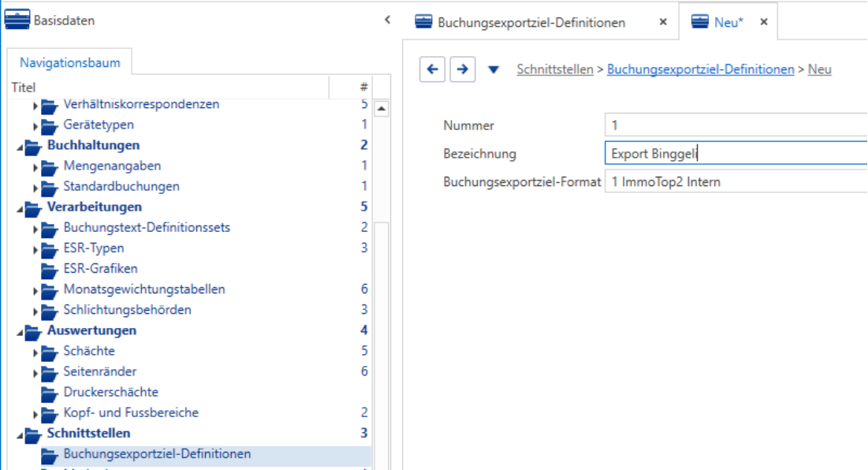The width and height of the screenshot is (868, 470).
Task: Expand Kopf- und Fussbereiche node
Action: click(35, 413)
